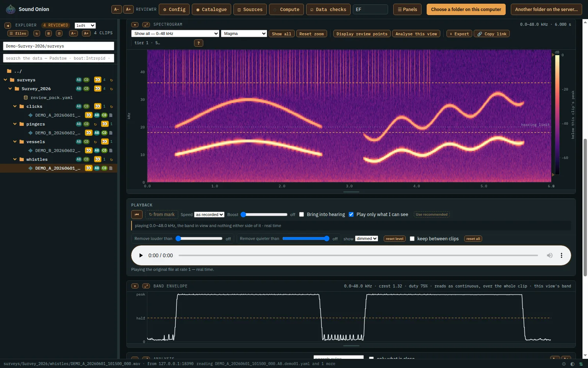Viewport: 588px width, 368px height.
Task: Open the frequency range Show all dropdown
Action: coord(175,33)
